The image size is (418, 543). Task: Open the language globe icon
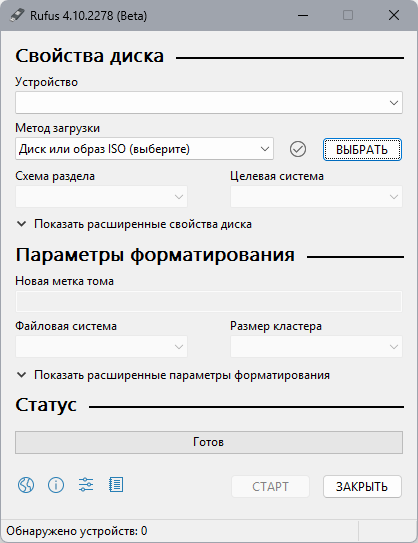[x=26, y=485]
